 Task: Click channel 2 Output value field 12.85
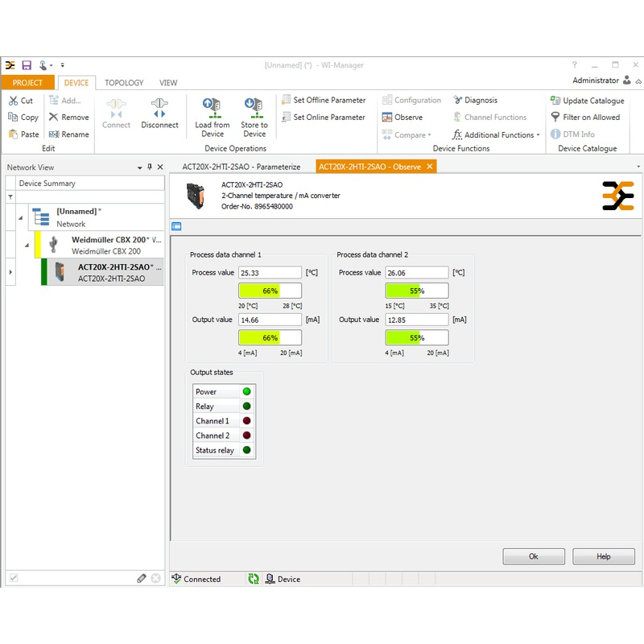417,320
